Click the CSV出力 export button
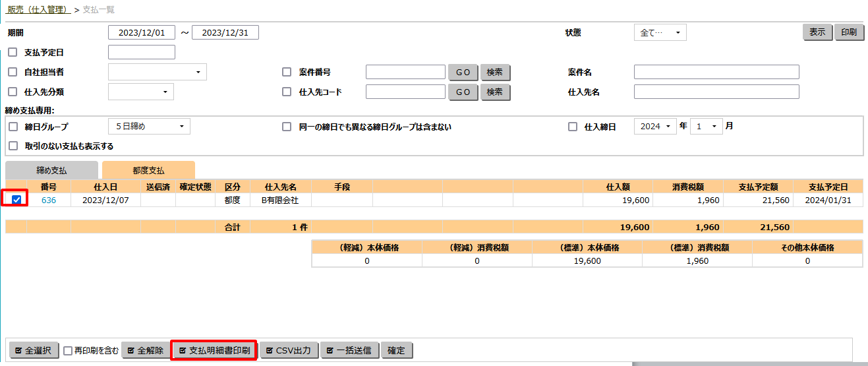 click(x=289, y=350)
